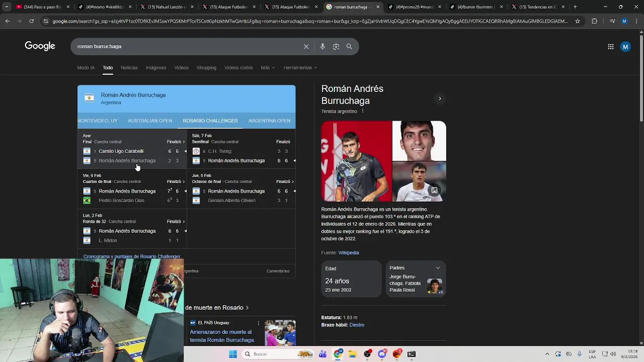Bookmark this page with the star icon
The width and height of the screenshot is (644, 362).
tap(578, 21)
